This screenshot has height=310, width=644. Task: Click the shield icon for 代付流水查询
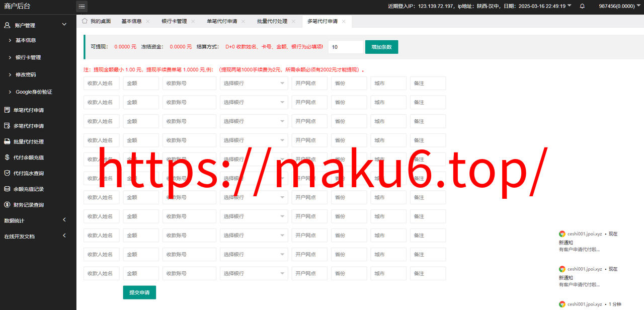(x=7, y=173)
